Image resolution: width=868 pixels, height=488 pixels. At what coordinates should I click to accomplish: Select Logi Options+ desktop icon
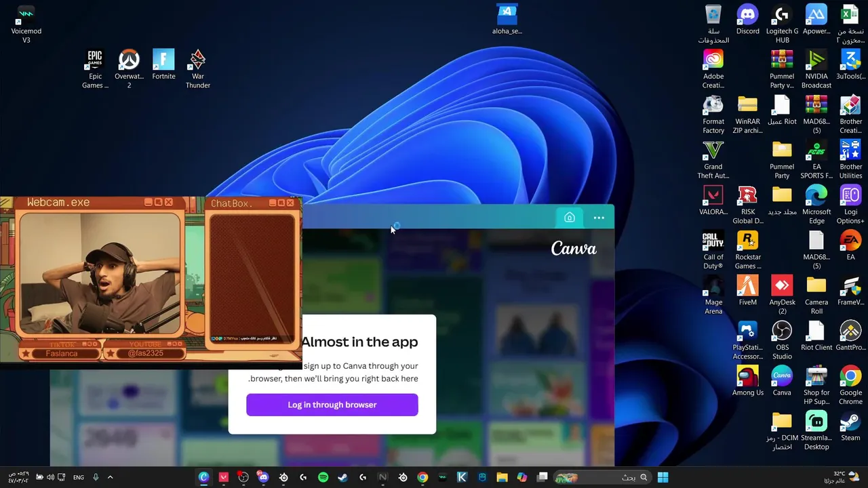click(x=850, y=205)
